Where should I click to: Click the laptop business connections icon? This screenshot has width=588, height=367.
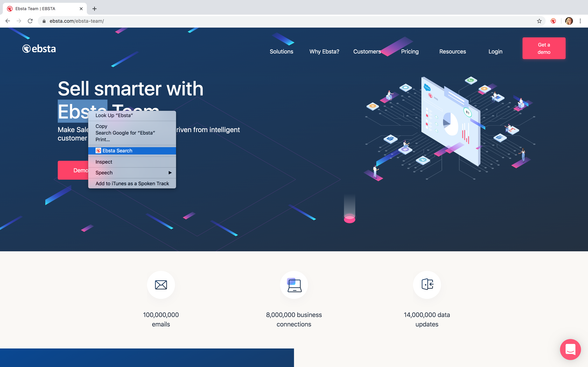[294, 285]
